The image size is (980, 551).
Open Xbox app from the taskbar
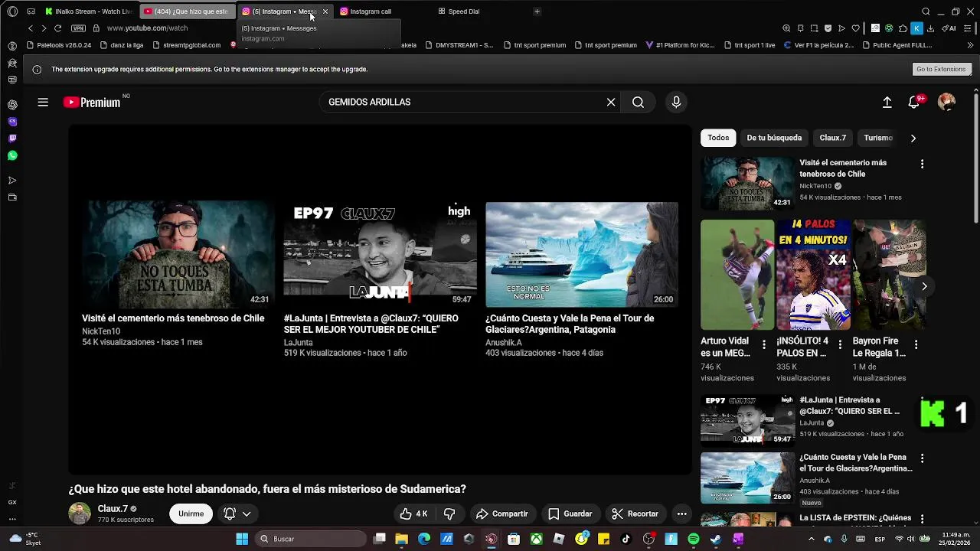pos(537,539)
